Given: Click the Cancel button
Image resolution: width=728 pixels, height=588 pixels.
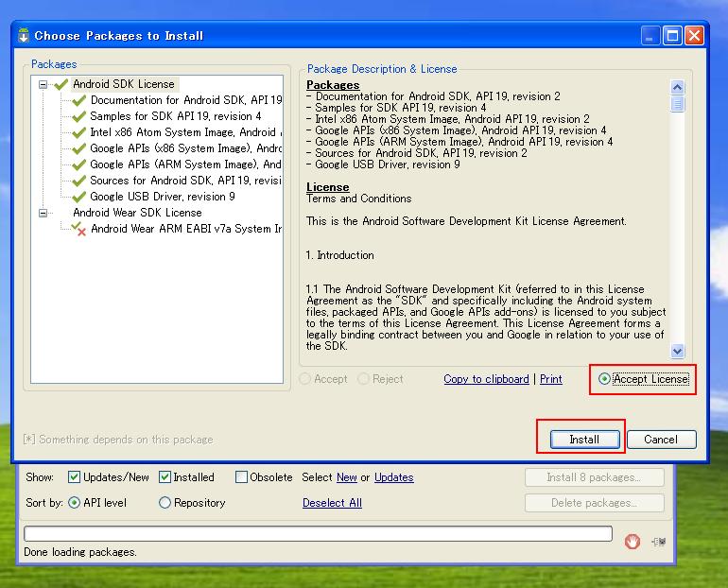Looking at the screenshot, I should tap(661, 440).
